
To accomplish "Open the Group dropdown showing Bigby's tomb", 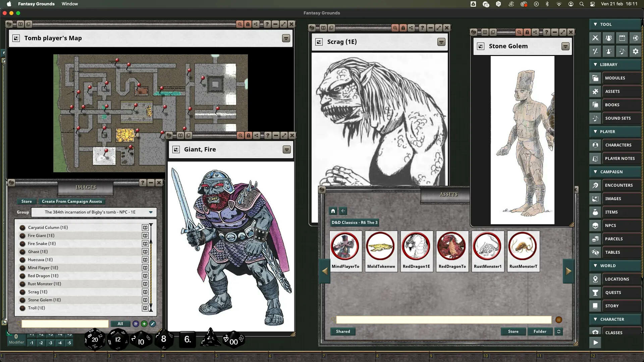I will pos(94,212).
